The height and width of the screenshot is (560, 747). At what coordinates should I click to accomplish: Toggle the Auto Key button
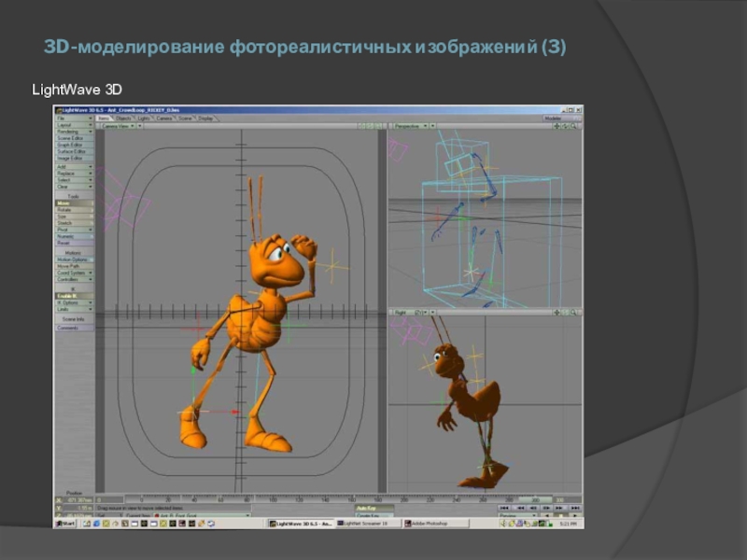(374, 508)
